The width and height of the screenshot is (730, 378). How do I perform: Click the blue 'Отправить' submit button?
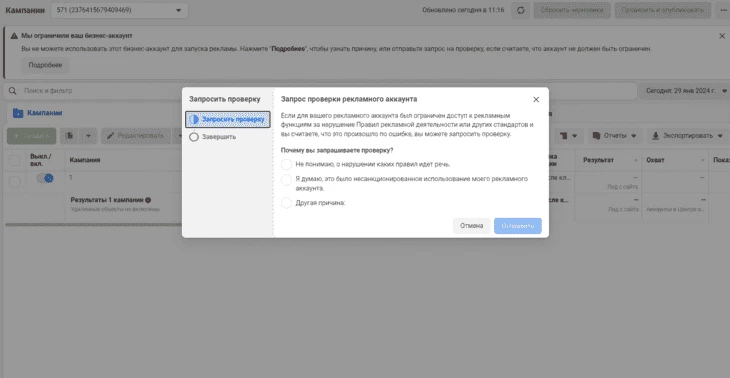pos(518,226)
